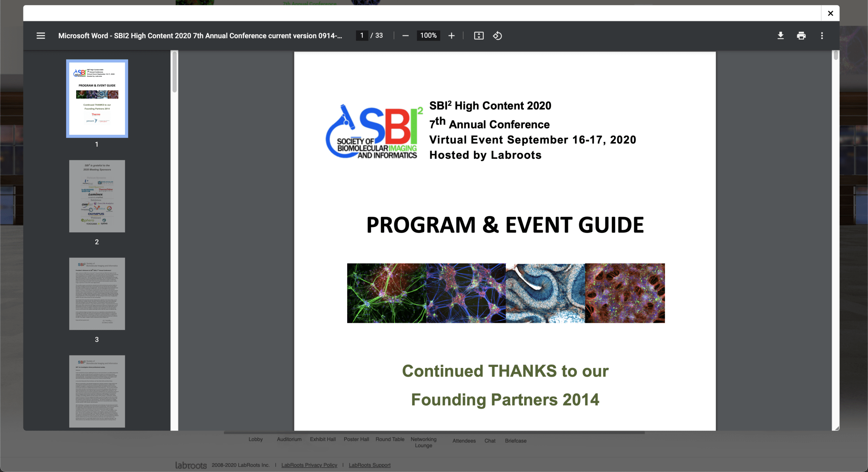This screenshot has height=472, width=868.
Task: Open LabRoots Privacy Policy link
Action: (x=309, y=465)
